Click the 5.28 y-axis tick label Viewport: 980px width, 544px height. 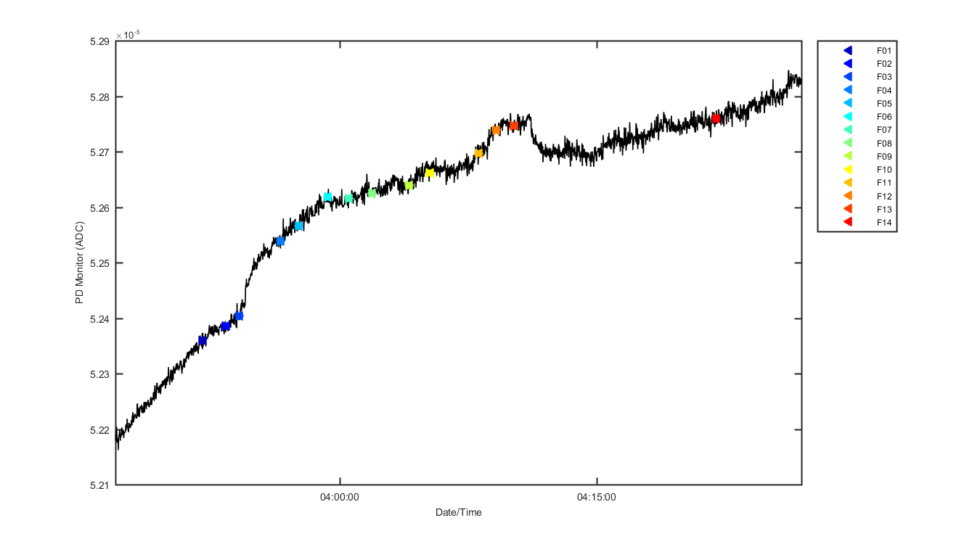[99, 97]
